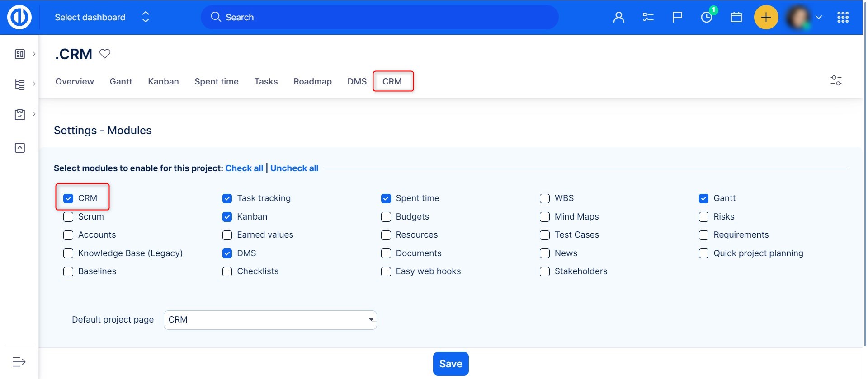The width and height of the screenshot is (868, 379).
Task: Click into the Search field
Action: coord(380,17)
